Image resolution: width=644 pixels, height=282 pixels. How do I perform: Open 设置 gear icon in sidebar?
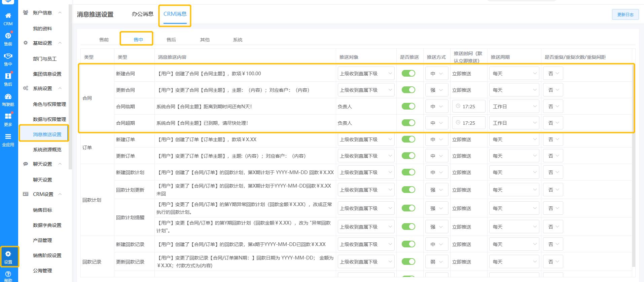[8, 254]
